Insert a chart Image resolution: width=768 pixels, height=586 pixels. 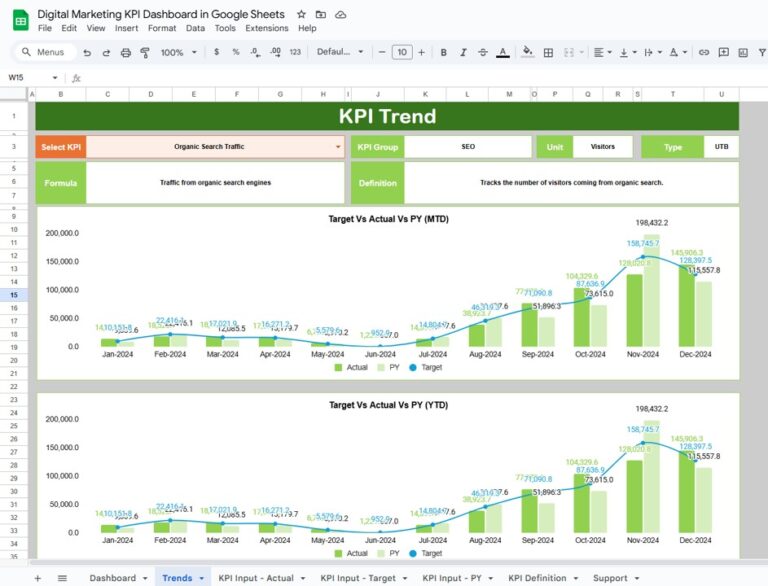pos(743,52)
